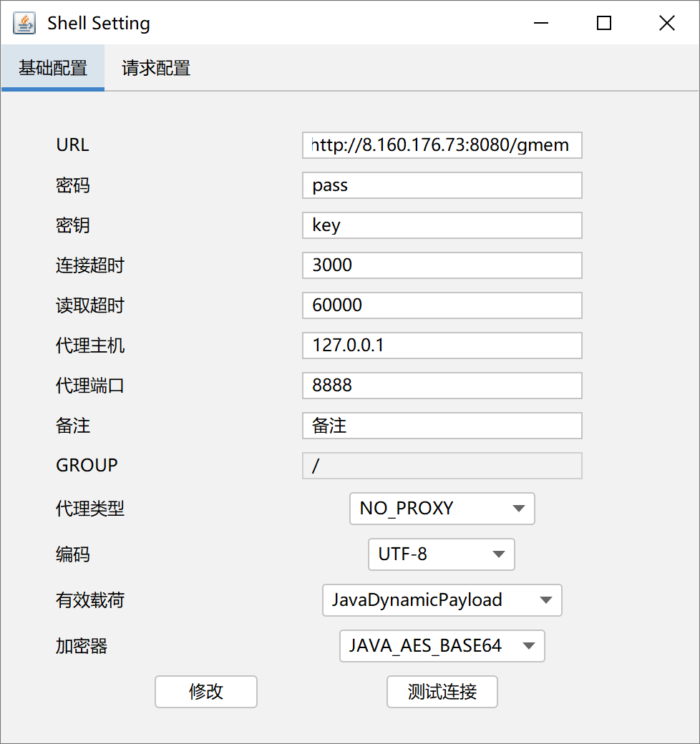Expand the 编码 UTF-8 dropdown
Screen dimensions: 700x744
click(442, 554)
